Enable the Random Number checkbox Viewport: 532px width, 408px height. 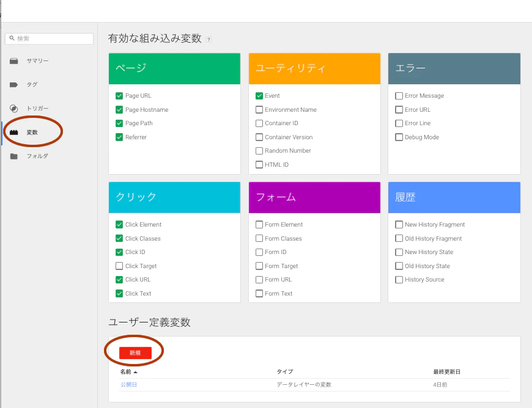coord(259,151)
